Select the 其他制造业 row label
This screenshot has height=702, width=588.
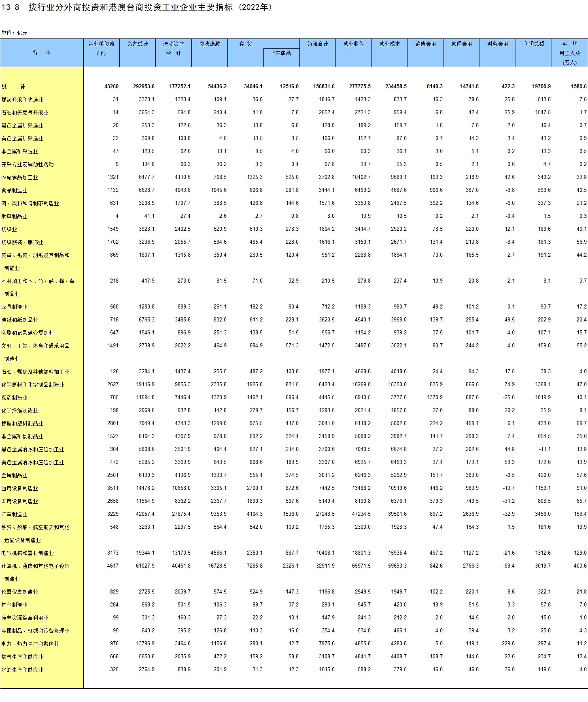pos(15,605)
